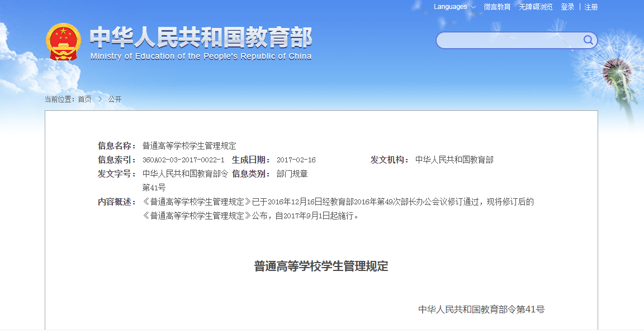Click the 登录 login link
This screenshot has height=332, width=644.
coord(567,7)
